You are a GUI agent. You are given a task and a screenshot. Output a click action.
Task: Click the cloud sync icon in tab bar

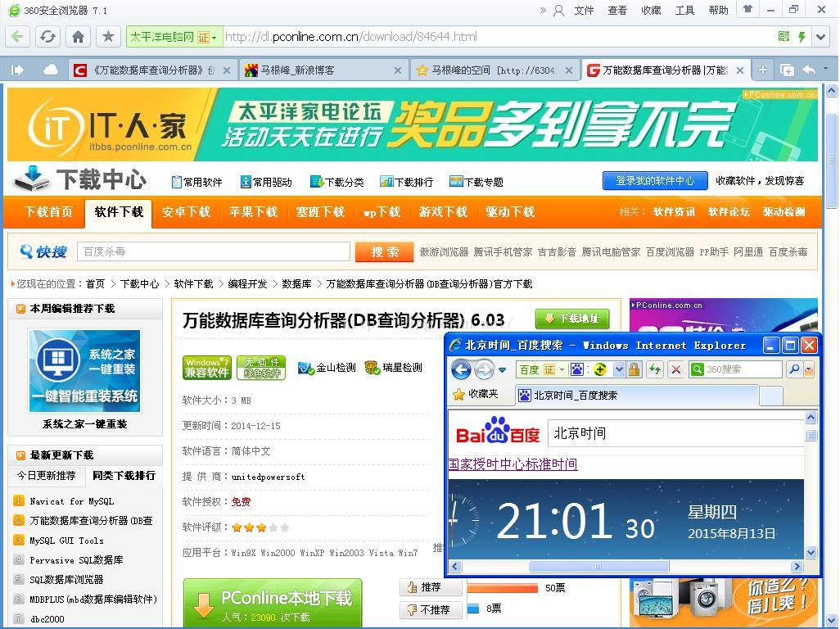click(51, 70)
